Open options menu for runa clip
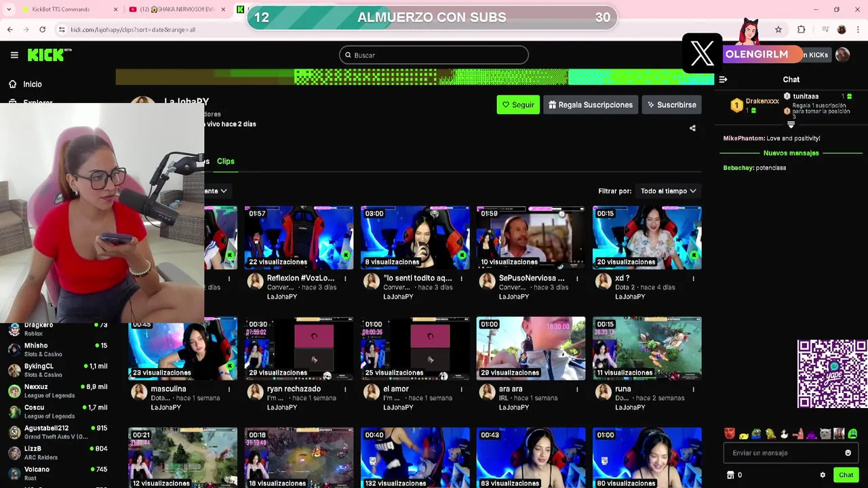The image size is (868, 488). pyautogui.click(x=693, y=390)
